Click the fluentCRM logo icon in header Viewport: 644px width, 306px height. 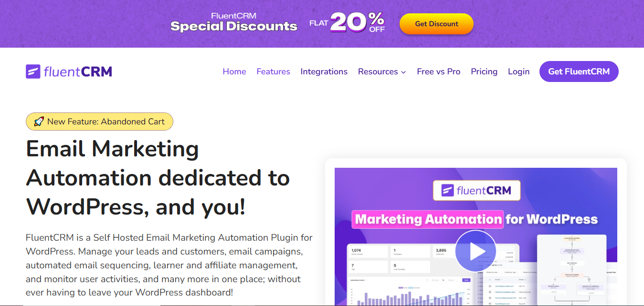[x=33, y=71]
